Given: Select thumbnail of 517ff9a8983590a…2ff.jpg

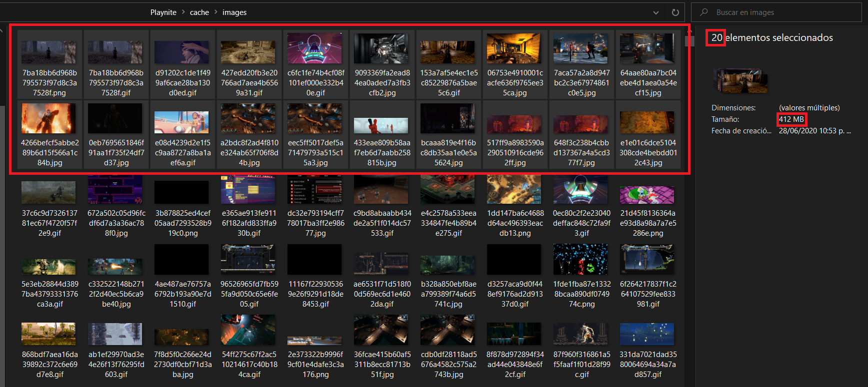Looking at the screenshot, I should tap(514, 124).
